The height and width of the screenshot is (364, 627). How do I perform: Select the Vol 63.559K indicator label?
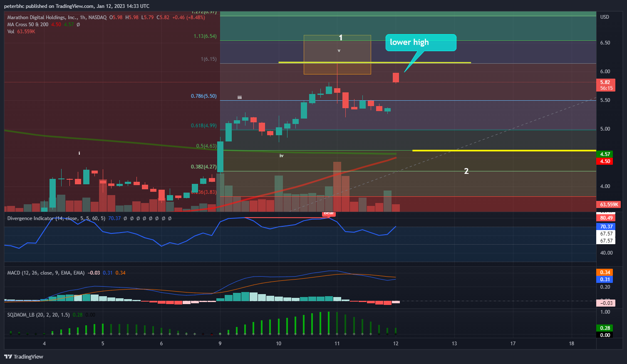(x=21, y=32)
